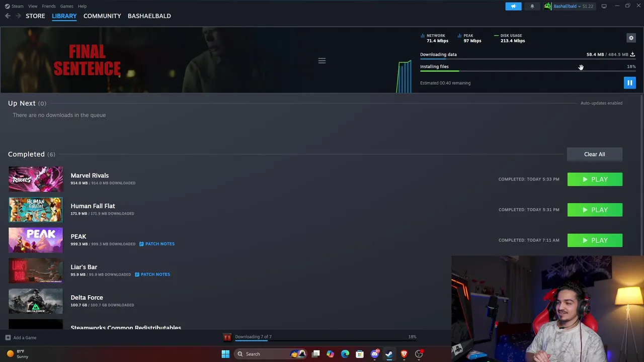Select the Marvel Rivals title

(90, 175)
